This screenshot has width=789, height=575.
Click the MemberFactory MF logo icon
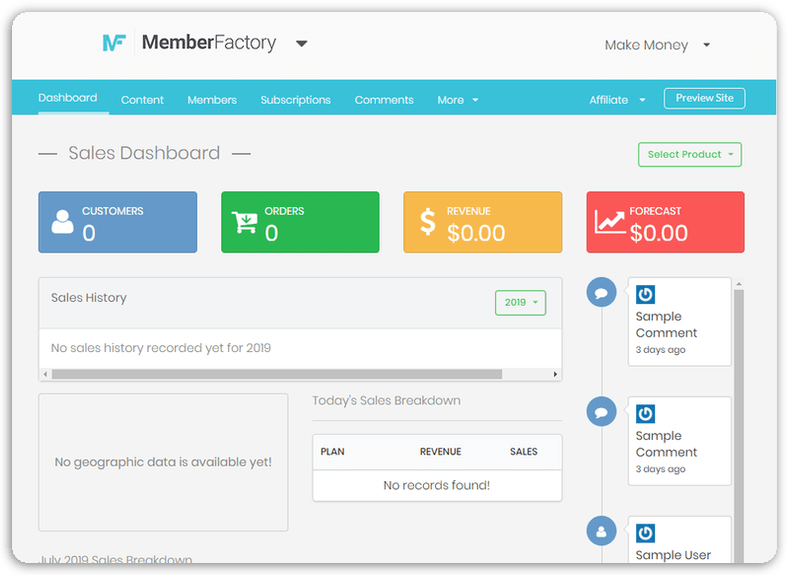point(114,43)
